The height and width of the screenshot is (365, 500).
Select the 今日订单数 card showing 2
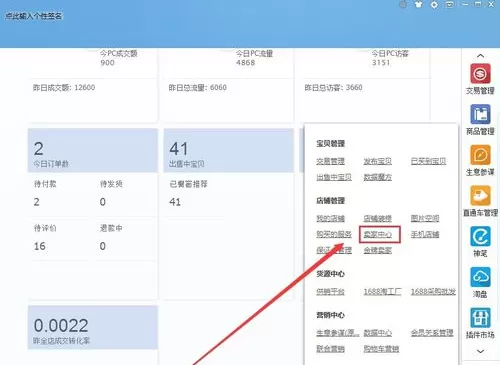[93, 150]
